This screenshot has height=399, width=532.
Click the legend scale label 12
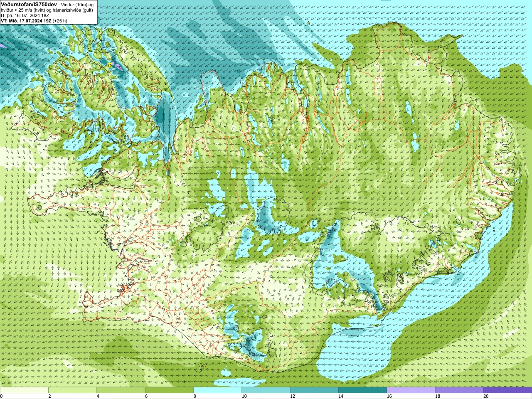[293, 396]
